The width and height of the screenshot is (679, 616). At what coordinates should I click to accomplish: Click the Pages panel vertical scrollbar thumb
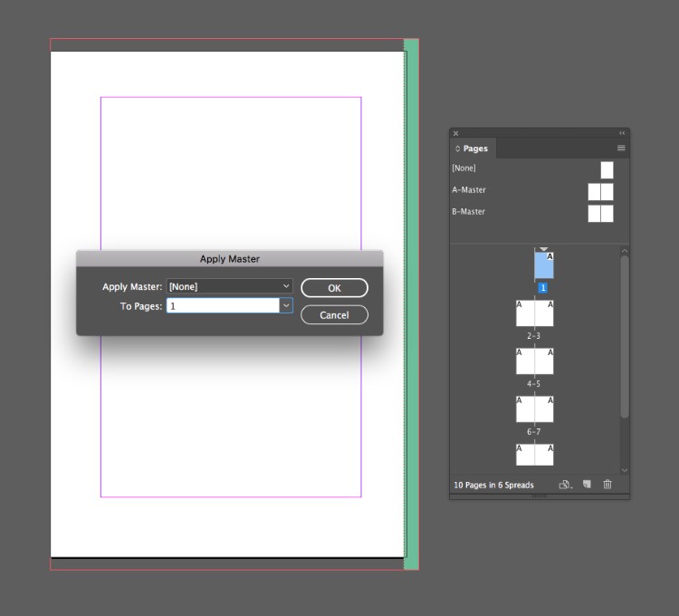pos(624,337)
